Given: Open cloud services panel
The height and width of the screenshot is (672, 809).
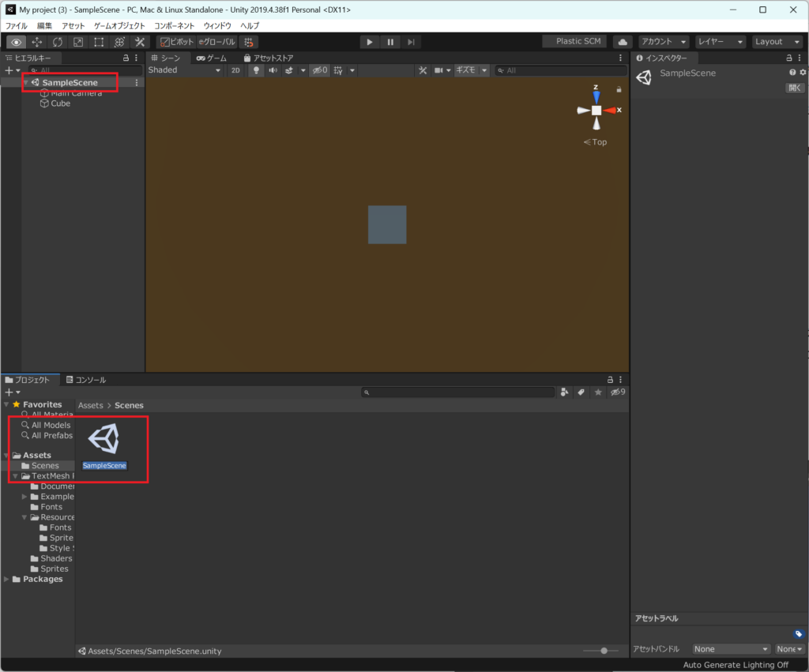Looking at the screenshot, I should [623, 42].
